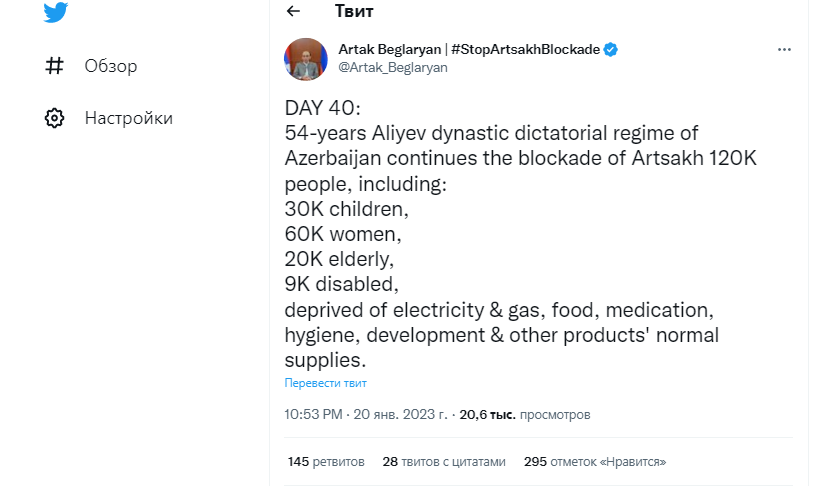View the 28 твитов с цитатами
The width and height of the screenshot is (813, 486).
[x=444, y=461]
